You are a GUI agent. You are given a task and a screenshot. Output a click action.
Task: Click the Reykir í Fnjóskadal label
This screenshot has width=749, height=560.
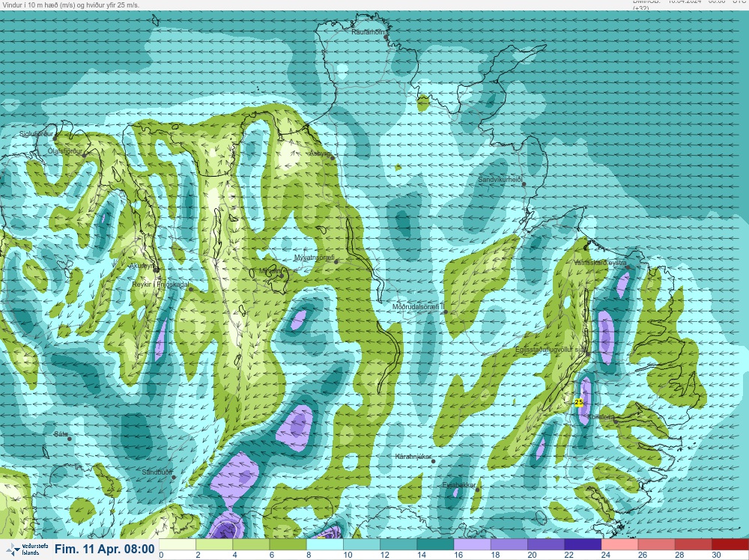tap(160, 284)
